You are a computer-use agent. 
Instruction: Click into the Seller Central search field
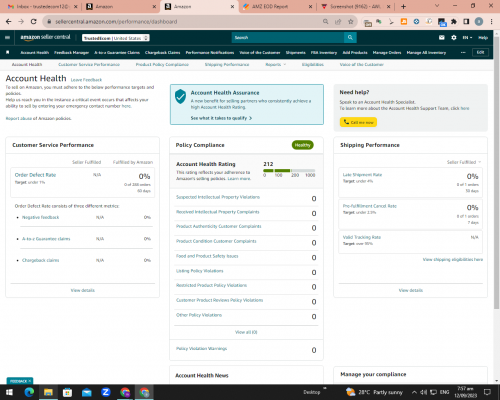point(288,38)
